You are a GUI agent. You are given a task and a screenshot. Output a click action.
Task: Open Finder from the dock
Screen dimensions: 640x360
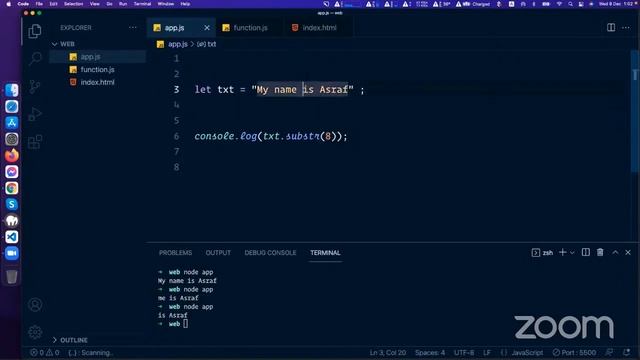[x=12, y=90]
